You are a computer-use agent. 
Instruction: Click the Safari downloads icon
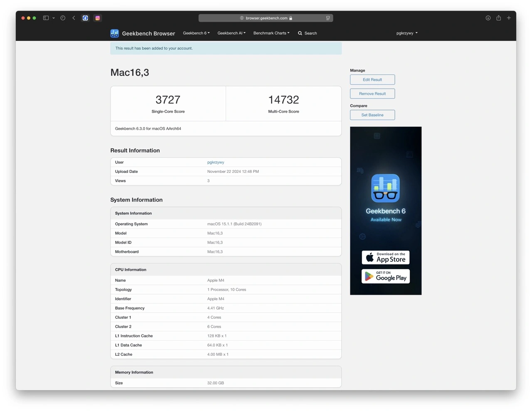click(x=488, y=18)
